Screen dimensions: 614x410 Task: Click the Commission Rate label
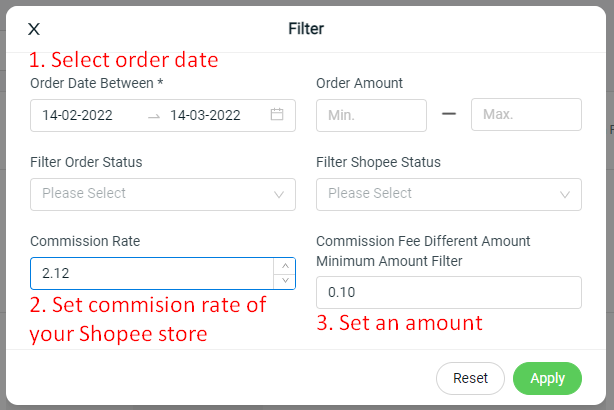pyautogui.click(x=85, y=241)
